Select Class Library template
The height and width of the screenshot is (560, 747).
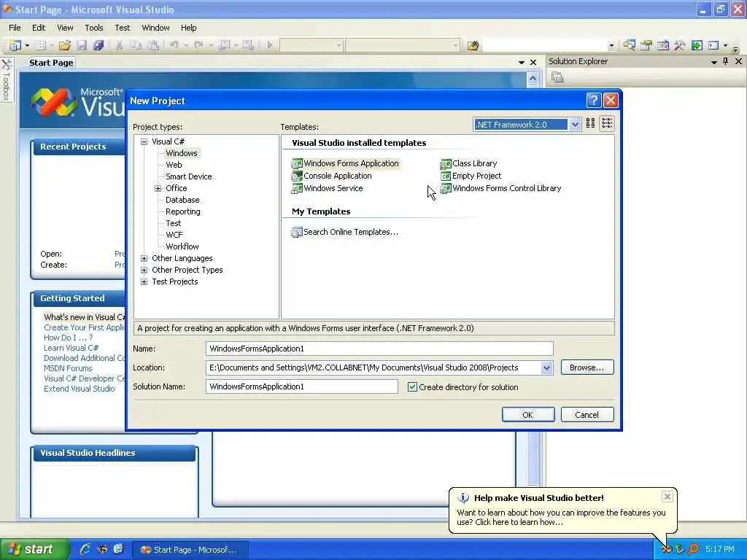click(x=469, y=163)
